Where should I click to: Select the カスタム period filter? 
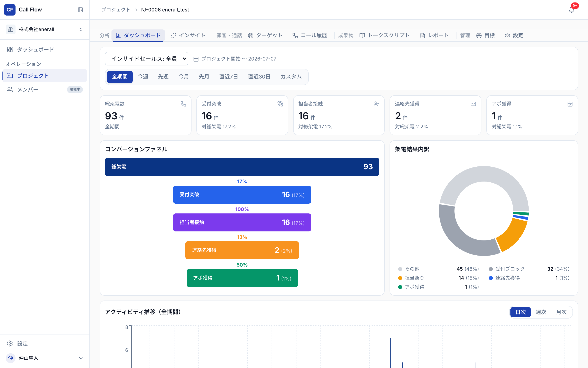click(x=291, y=77)
